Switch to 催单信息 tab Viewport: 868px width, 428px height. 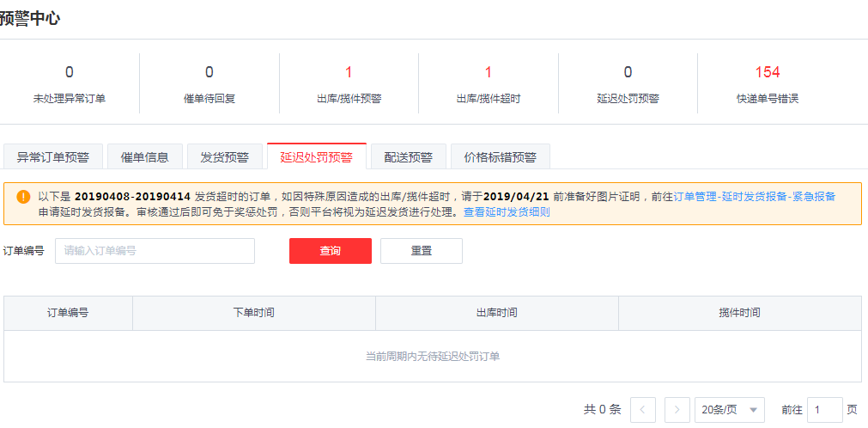coord(144,157)
